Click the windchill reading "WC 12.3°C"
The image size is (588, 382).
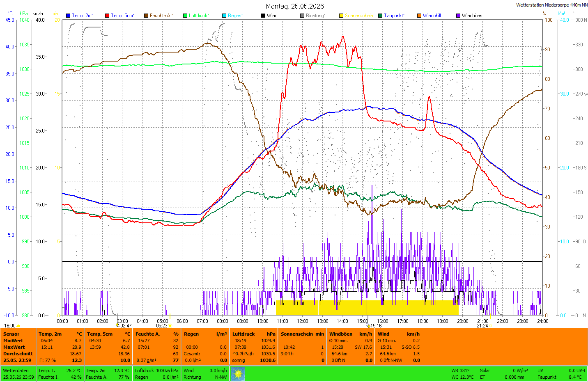coord(462,377)
